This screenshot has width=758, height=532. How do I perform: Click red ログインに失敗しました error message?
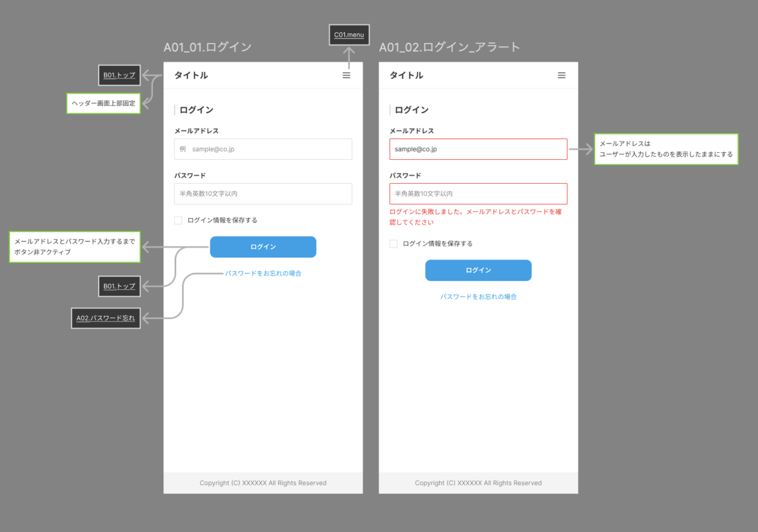click(x=476, y=217)
